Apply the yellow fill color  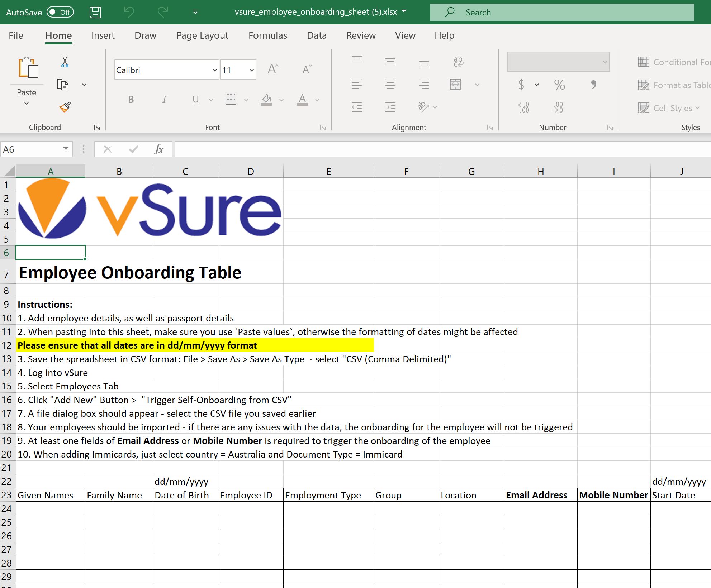(x=266, y=100)
